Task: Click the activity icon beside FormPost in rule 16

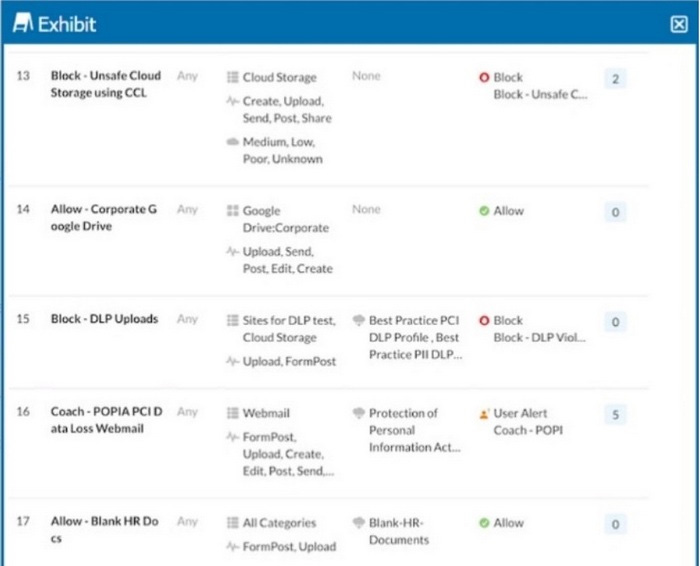Action: coord(233,437)
